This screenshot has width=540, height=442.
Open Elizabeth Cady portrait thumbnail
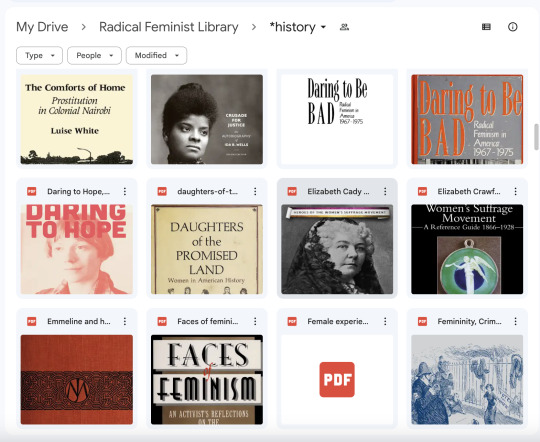337,249
